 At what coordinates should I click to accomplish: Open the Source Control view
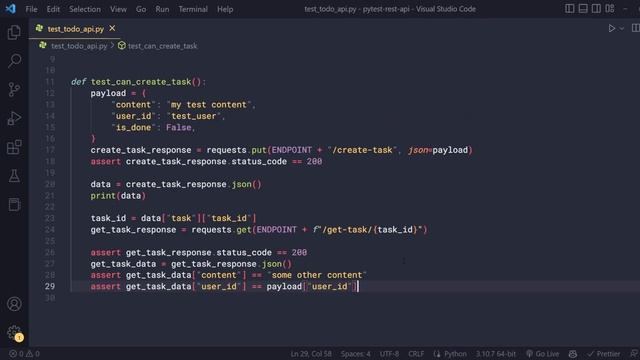pyautogui.click(x=14, y=89)
